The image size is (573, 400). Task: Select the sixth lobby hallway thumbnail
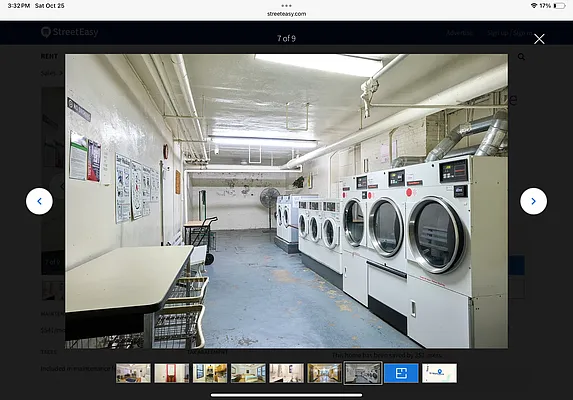tap(325, 373)
